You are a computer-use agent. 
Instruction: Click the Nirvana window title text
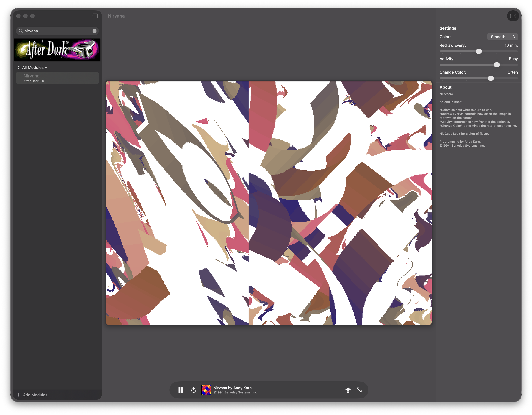click(116, 16)
